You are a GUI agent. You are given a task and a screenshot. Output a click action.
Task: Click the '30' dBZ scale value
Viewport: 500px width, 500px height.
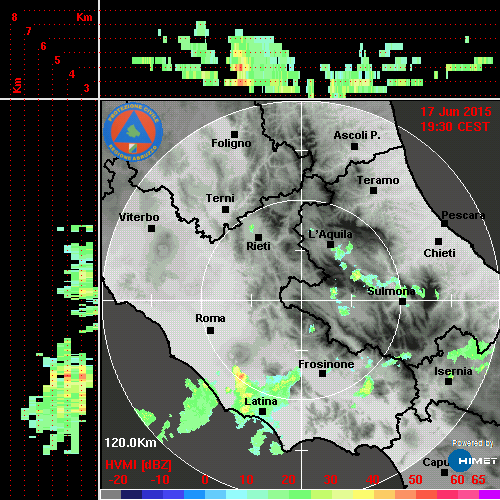[x=330, y=480]
